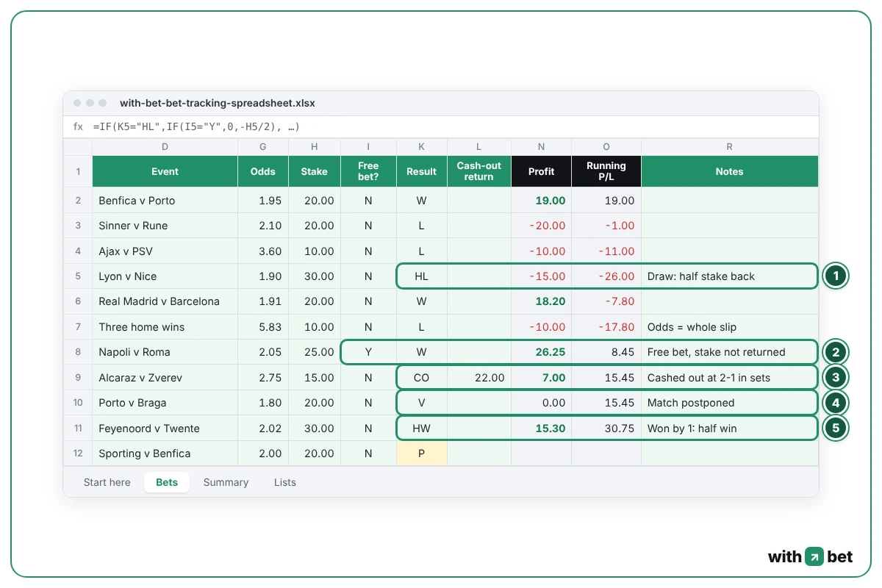882x588 pixels.
Task: Select the Ajax v PSV cell
Action: tap(165, 251)
